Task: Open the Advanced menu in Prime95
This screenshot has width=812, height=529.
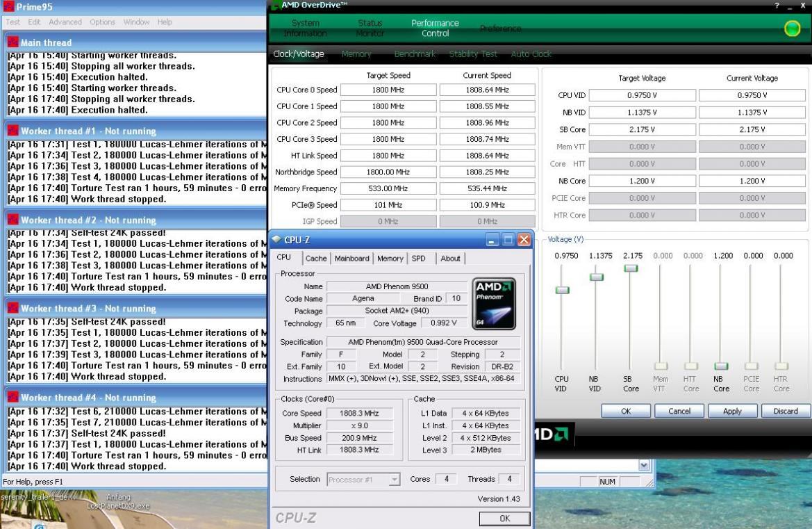Action: [65, 22]
